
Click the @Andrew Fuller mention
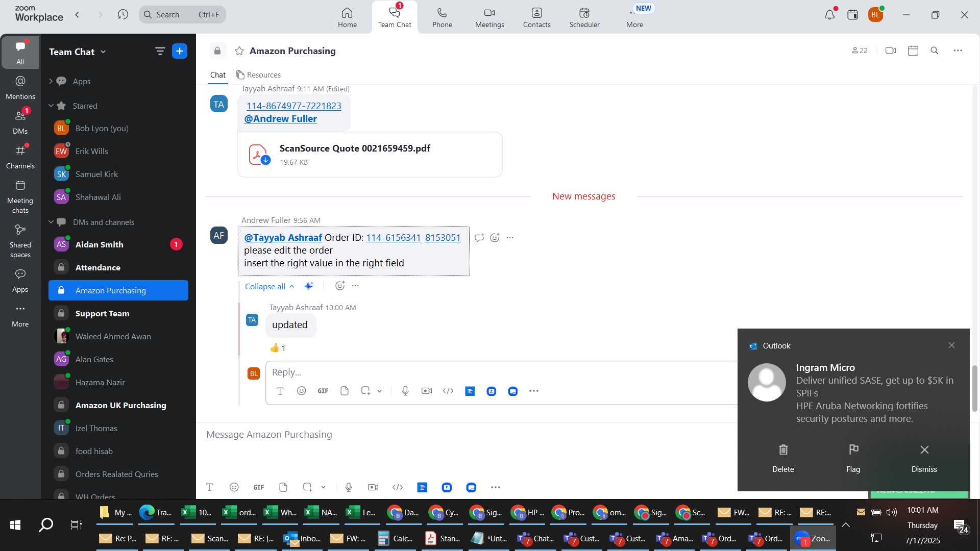pos(280,118)
